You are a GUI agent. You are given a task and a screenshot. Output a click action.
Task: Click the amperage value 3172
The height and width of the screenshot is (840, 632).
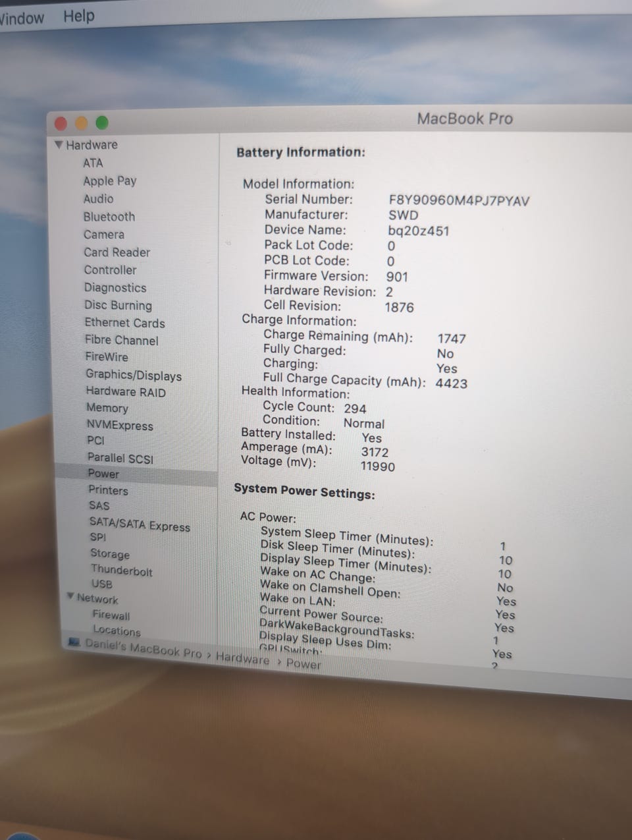click(375, 452)
